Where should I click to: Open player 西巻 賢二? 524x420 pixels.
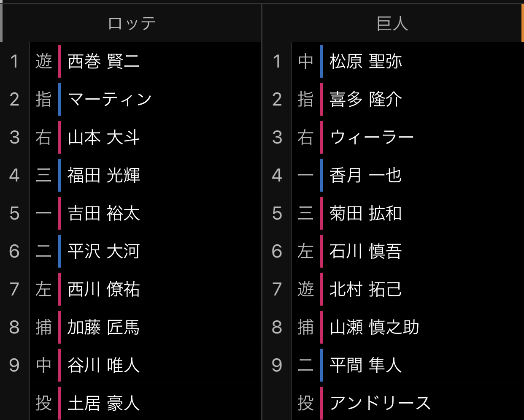103,61
